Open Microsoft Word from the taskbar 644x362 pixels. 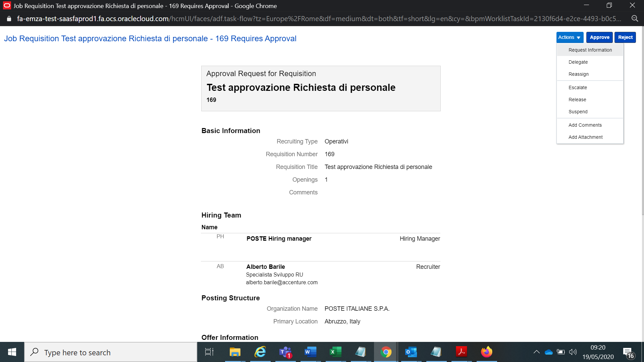point(310,352)
